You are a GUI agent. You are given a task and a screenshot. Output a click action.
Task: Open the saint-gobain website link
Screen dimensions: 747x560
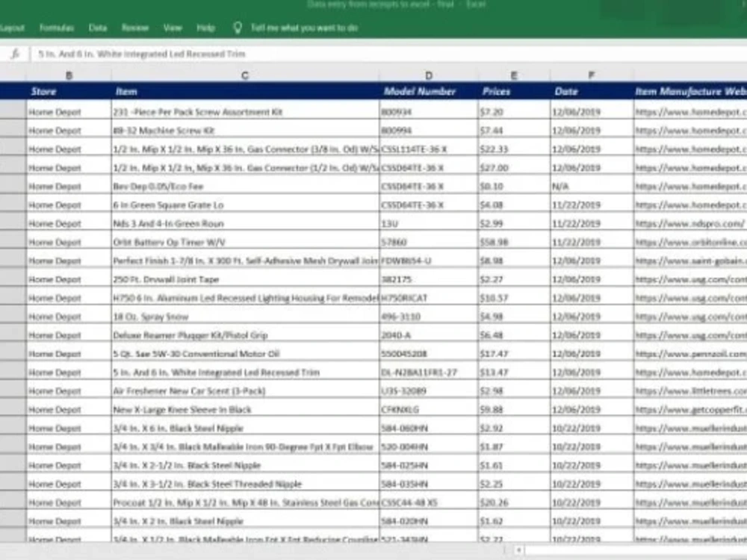click(690, 261)
